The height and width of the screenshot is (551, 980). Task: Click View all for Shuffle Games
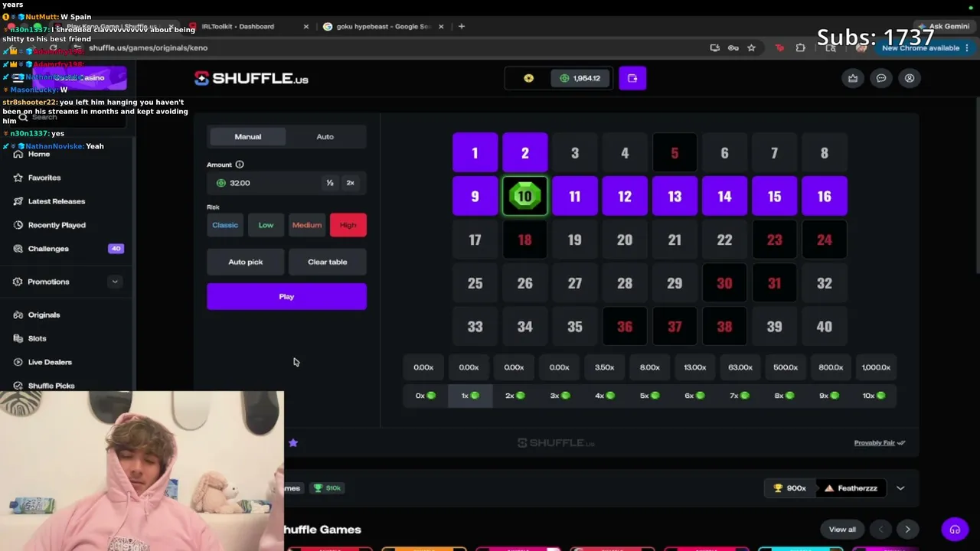842,530
